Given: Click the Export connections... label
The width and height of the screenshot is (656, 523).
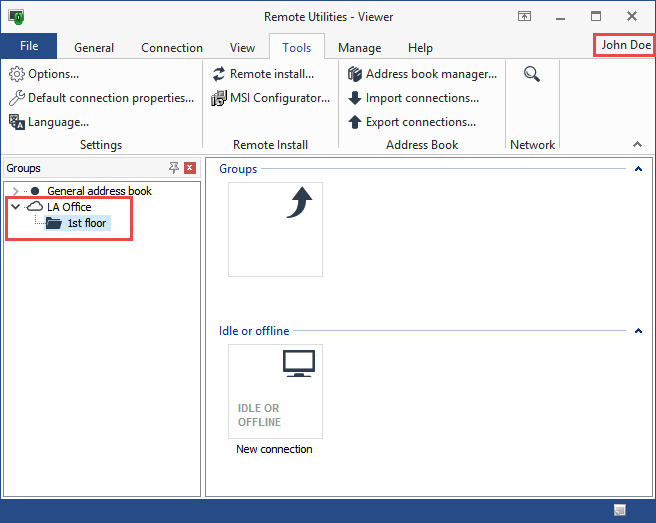Looking at the screenshot, I should (x=421, y=122).
